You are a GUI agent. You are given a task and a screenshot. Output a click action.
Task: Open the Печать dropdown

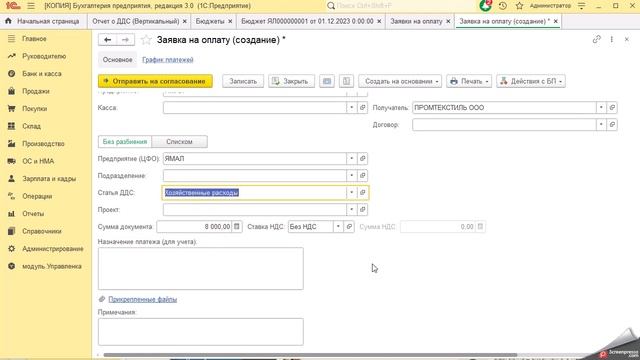pos(469,81)
